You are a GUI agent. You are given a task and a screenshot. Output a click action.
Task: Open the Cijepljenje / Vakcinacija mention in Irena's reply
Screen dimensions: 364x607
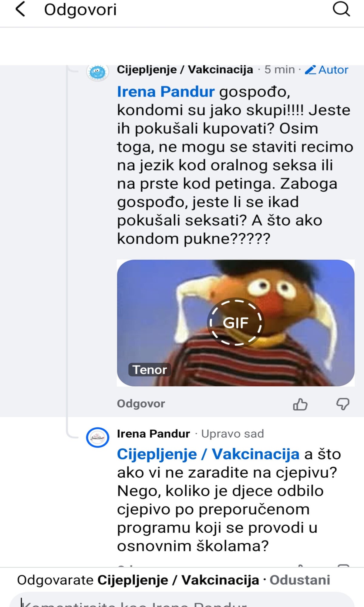(x=208, y=454)
